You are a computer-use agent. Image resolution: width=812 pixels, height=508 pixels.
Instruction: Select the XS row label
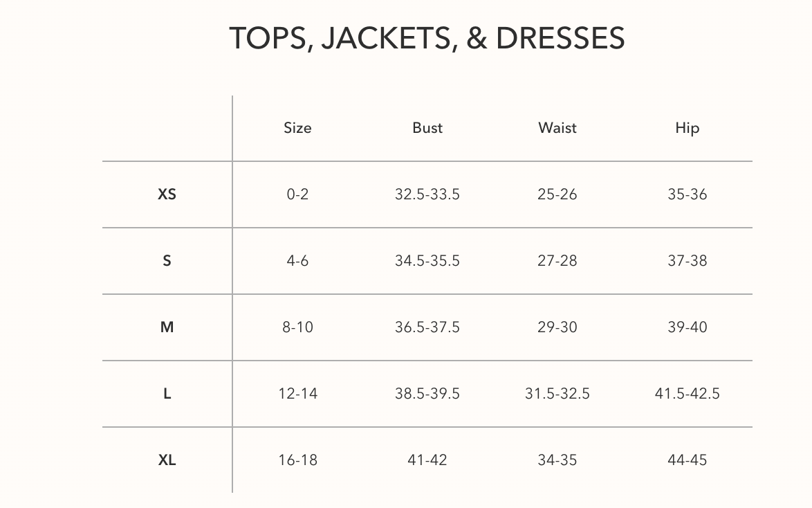pyautogui.click(x=167, y=194)
